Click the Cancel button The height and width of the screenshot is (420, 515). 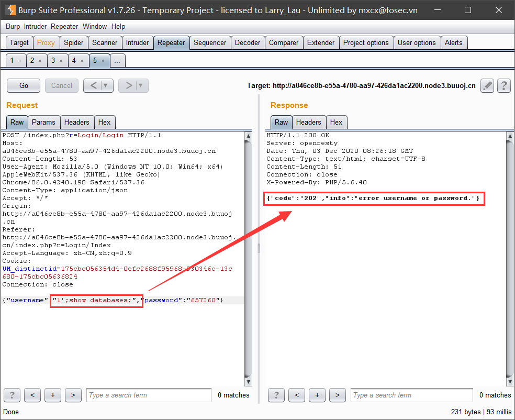point(62,86)
